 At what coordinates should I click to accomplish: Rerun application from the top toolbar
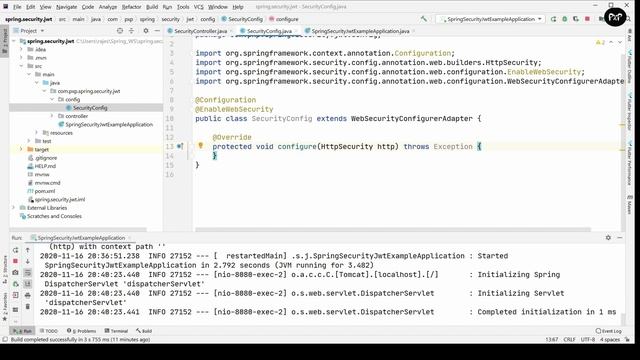point(553,19)
